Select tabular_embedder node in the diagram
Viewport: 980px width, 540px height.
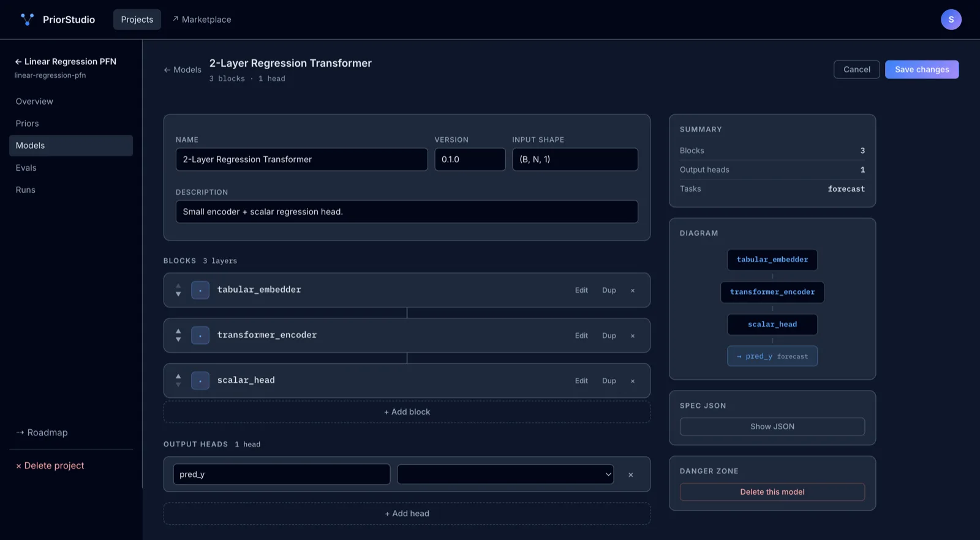pos(772,260)
